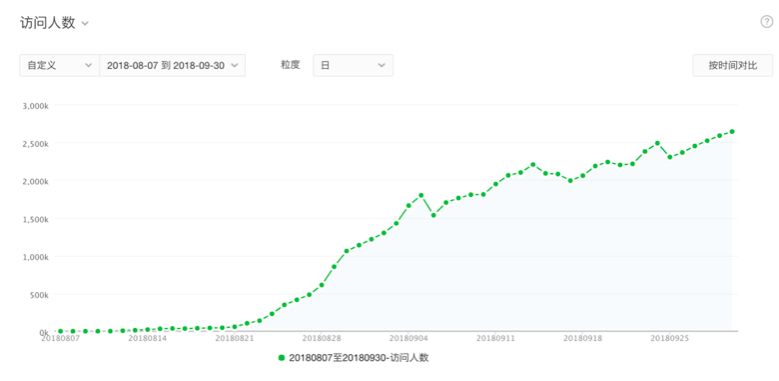
Task: Click the 20180911 x-axis date label
Action: pyautogui.click(x=495, y=338)
